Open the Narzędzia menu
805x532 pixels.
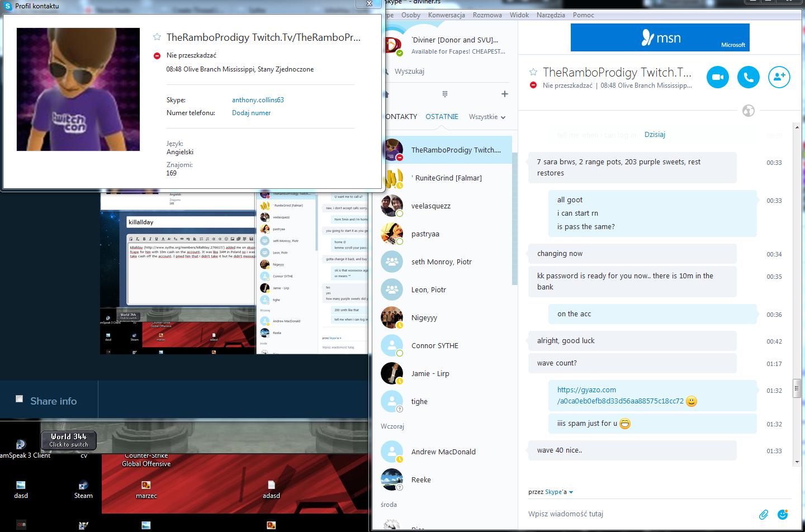(x=551, y=15)
